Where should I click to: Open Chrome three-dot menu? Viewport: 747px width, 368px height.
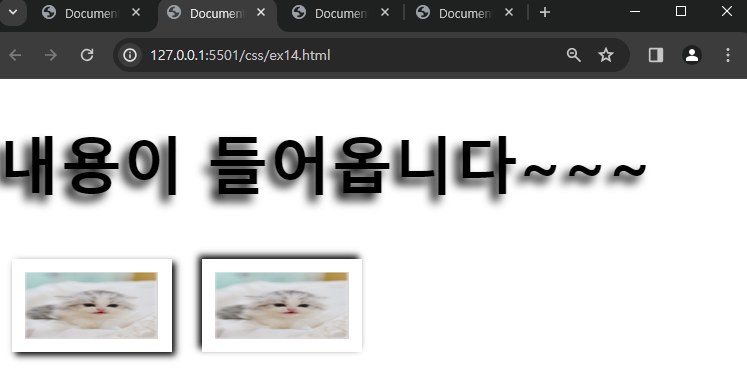727,55
